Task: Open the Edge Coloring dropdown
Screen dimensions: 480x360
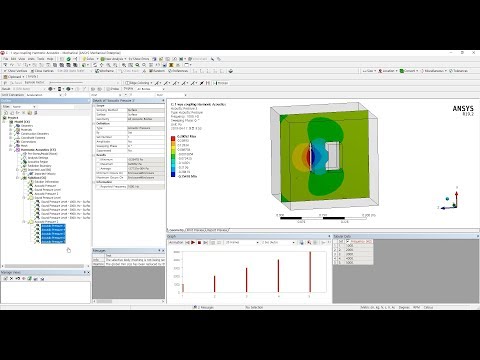Action: pyautogui.click(x=139, y=83)
